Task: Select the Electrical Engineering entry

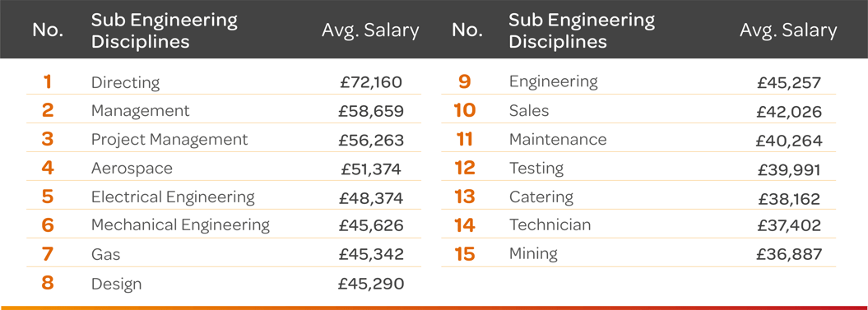Action: pos(173,197)
